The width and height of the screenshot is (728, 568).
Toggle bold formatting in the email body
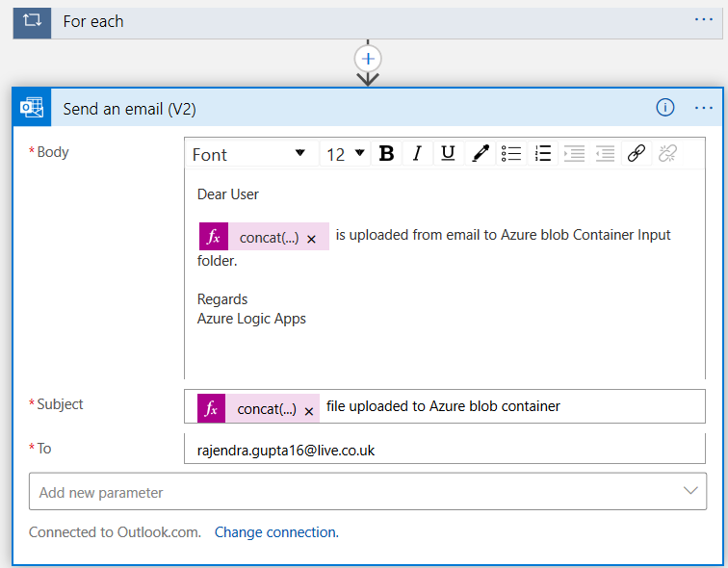click(x=386, y=154)
